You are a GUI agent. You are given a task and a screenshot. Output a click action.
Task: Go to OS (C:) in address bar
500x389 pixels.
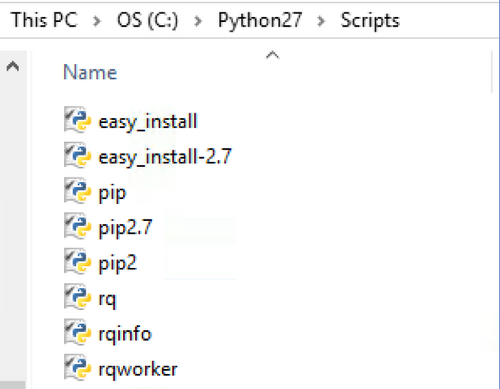(148, 21)
